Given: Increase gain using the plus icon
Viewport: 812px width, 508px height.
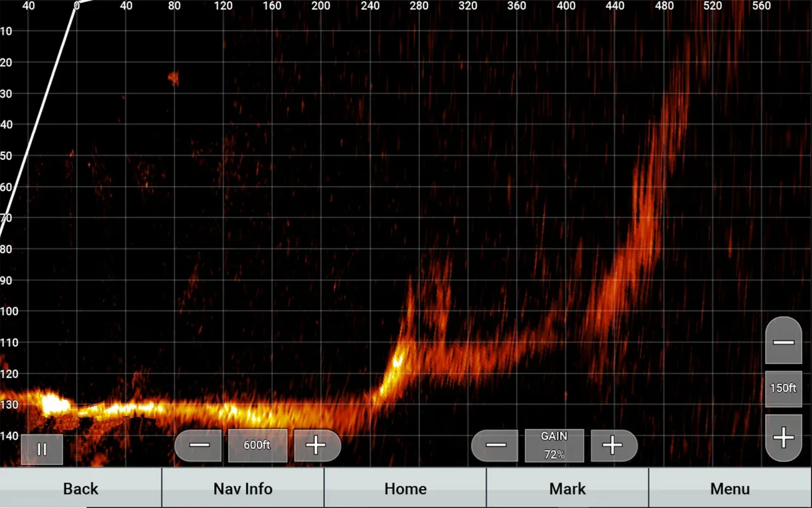Looking at the screenshot, I should [x=613, y=445].
